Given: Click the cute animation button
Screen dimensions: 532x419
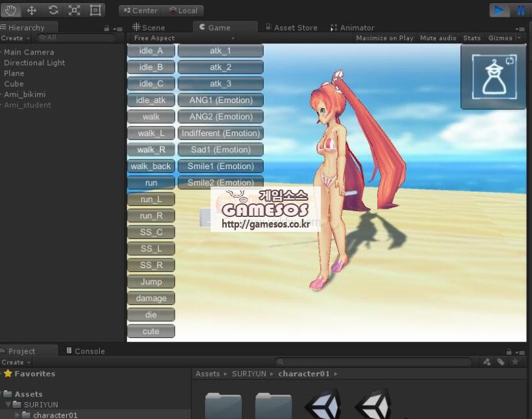Looking at the screenshot, I should 151,331.
